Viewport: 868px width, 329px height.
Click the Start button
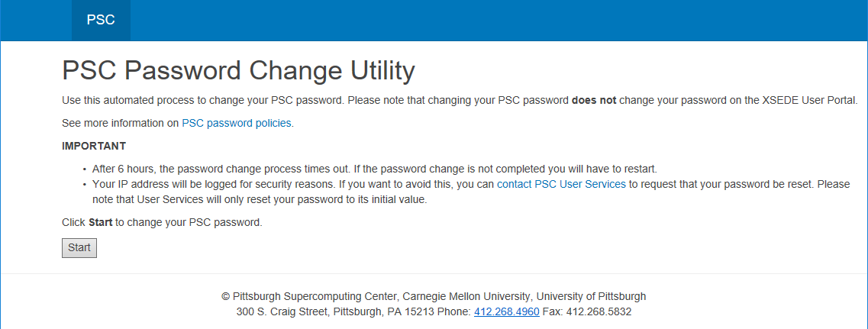pyautogui.click(x=79, y=248)
